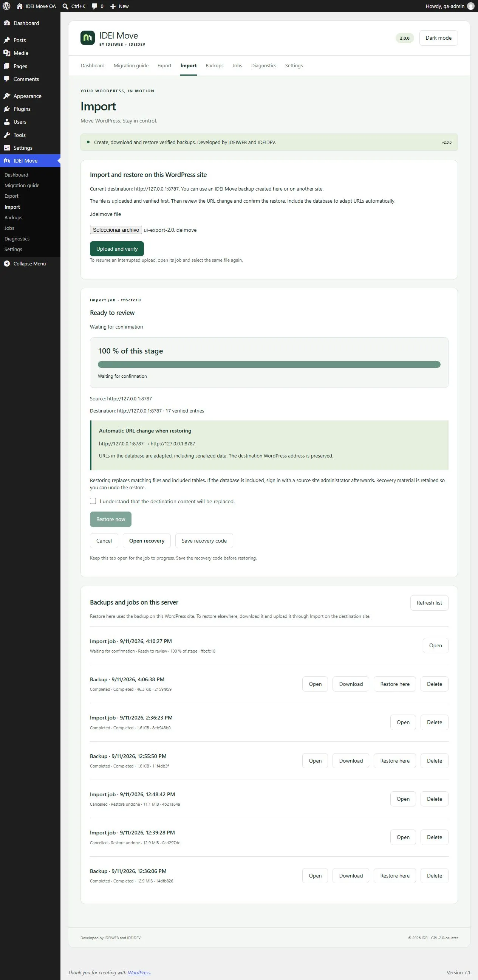Viewport: 478px width, 980px height.
Task: Click the Plugins plug icon
Action: 7,109
